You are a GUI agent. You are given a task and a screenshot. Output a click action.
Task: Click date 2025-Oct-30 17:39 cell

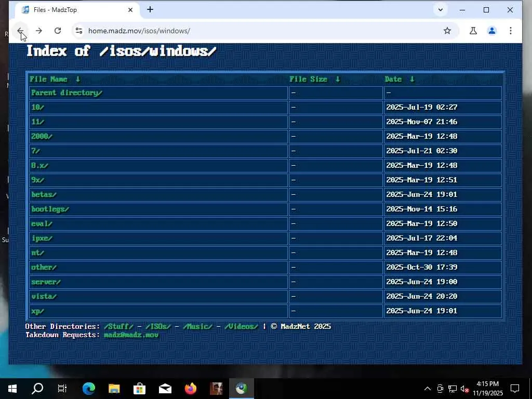coord(443,268)
